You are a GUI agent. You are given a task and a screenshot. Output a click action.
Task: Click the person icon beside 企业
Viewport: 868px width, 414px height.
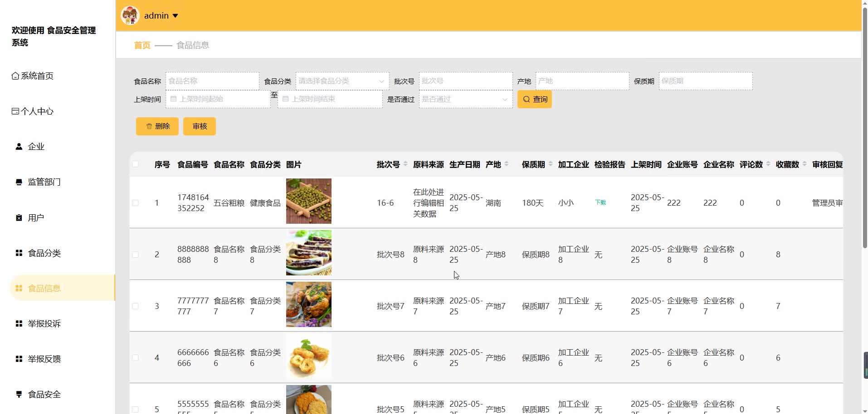(x=19, y=147)
